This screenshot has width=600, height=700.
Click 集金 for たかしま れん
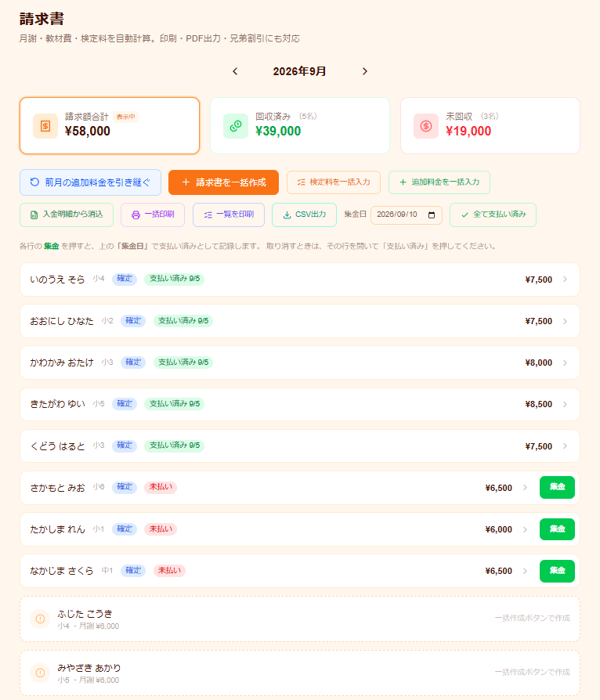tap(557, 529)
